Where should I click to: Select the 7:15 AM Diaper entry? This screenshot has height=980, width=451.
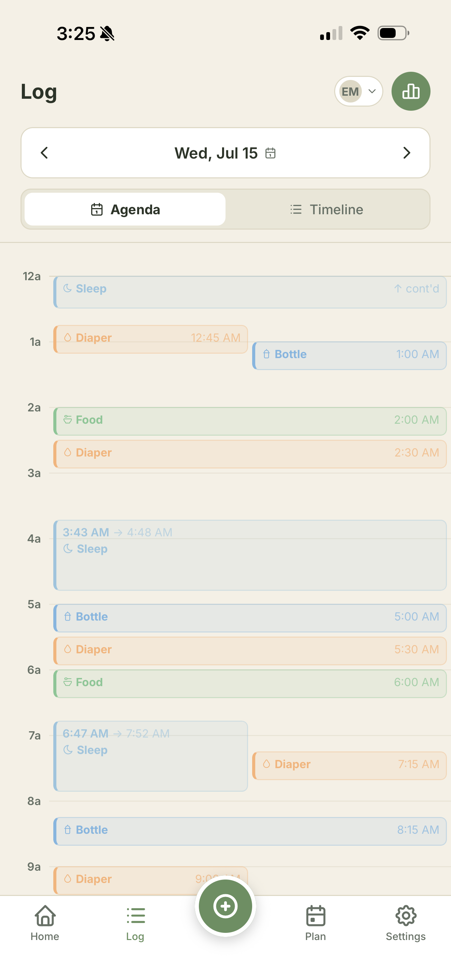click(x=349, y=765)
